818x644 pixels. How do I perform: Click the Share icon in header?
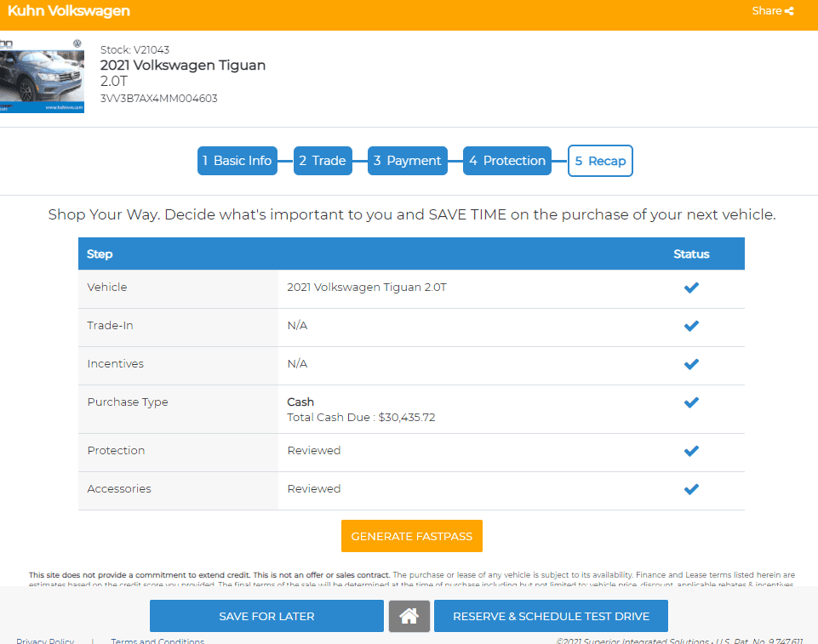(789, 11)
